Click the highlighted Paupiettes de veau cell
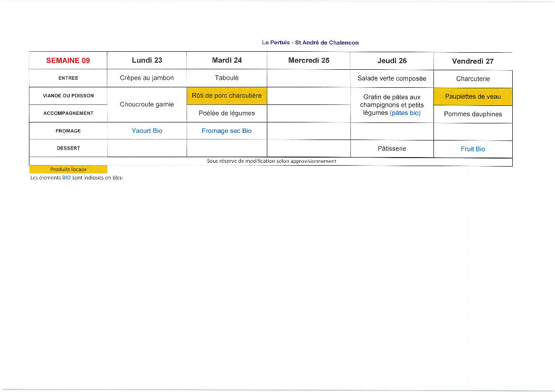 [x=473, y=97]
